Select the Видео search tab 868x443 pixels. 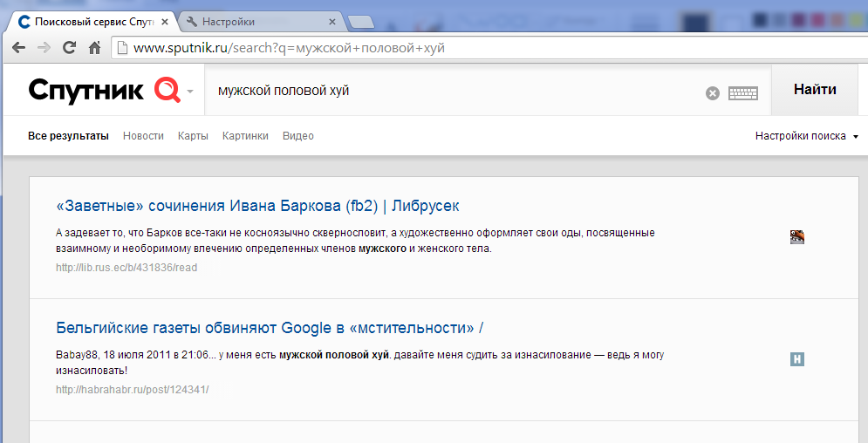(x=297, y=136)
